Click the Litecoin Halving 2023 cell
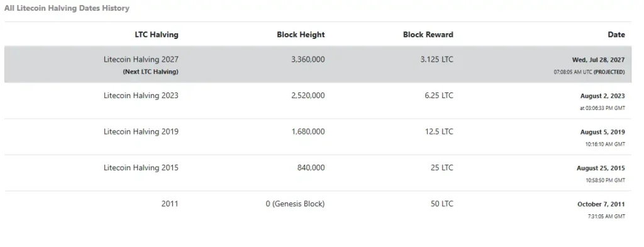Viewport: 644px width, 247px height. [141, 96]
